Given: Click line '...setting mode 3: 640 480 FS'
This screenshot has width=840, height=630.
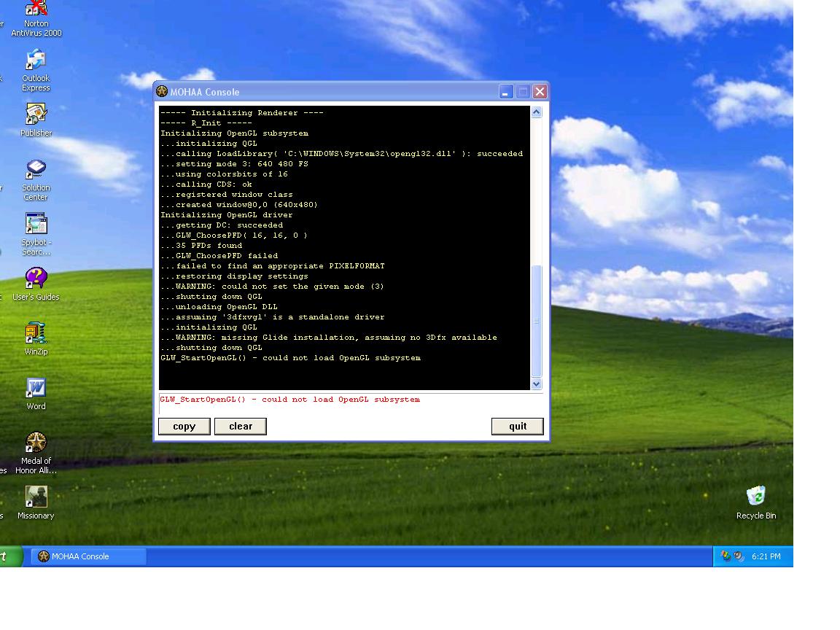Looking at the screenshot, I should (235, 164).
